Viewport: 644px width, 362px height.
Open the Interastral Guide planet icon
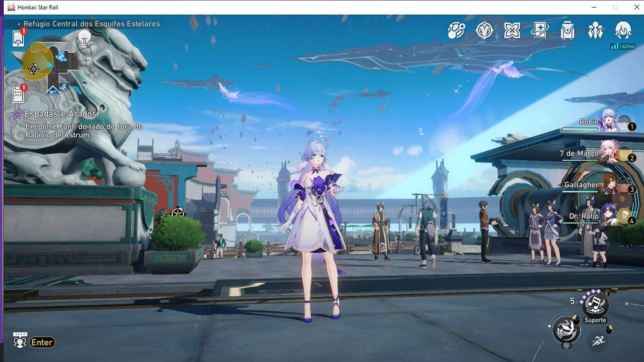point(457,30)
